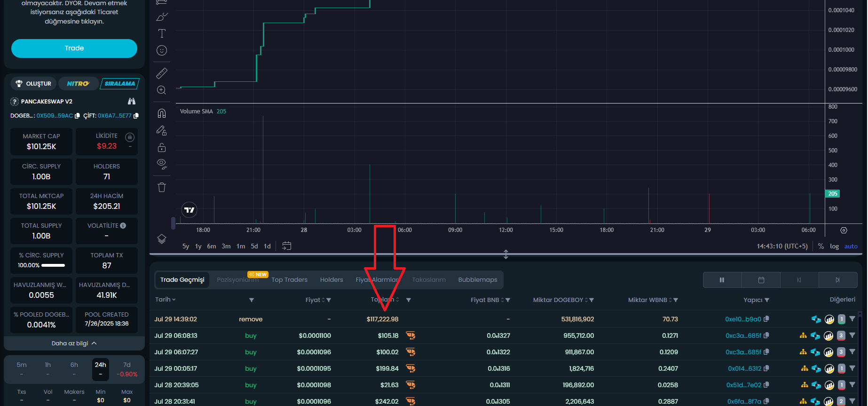Select the text annotation tool
868x406 pixels.
[x=162, y=33]
